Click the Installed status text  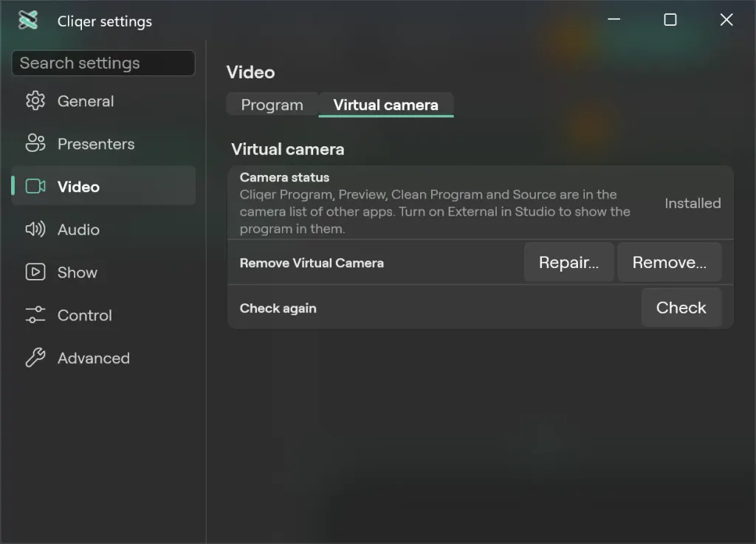coord(693,203)
